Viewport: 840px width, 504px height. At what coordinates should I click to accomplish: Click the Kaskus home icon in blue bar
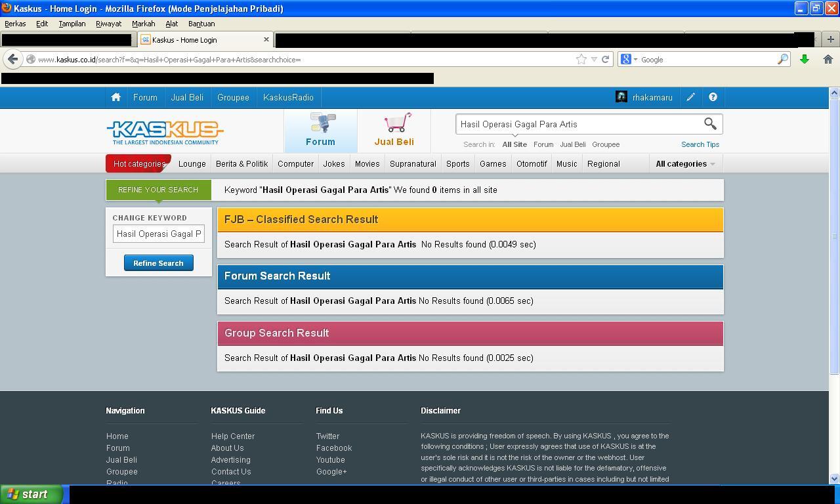coord(115,97)
